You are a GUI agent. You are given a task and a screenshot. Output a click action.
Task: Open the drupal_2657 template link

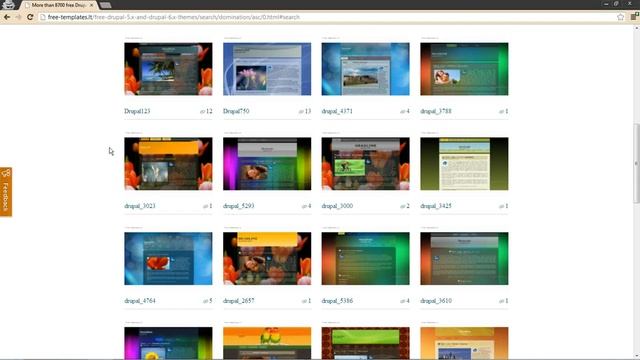(238, 300)
